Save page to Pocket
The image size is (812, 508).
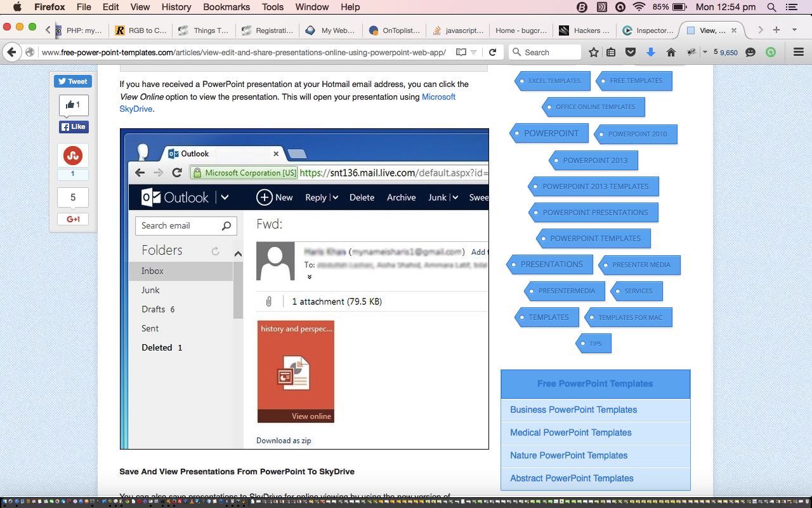pyautogui.click(x=631, y=52)
